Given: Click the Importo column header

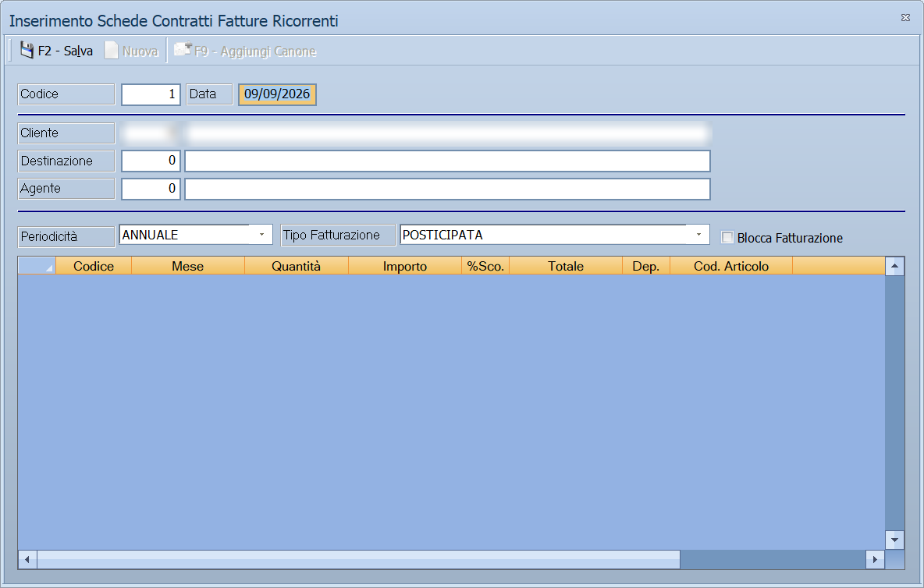Looking at the screenshot, I should tap(405, 266).
